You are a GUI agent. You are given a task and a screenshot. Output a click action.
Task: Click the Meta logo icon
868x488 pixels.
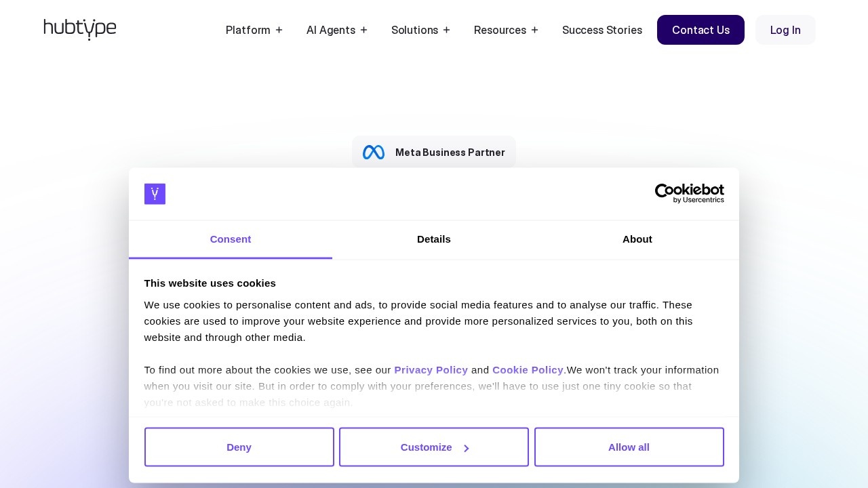(x=374, y=152)
